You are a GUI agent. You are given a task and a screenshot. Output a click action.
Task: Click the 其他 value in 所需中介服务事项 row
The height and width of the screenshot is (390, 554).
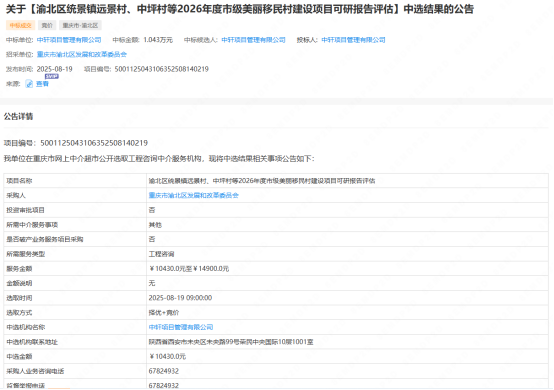pyautogui.click(x=155, y=225)
